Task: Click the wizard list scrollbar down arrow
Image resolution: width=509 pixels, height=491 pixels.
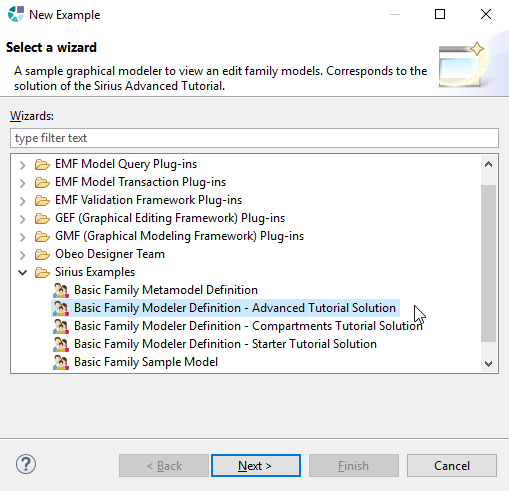Action: pos(488,364)
